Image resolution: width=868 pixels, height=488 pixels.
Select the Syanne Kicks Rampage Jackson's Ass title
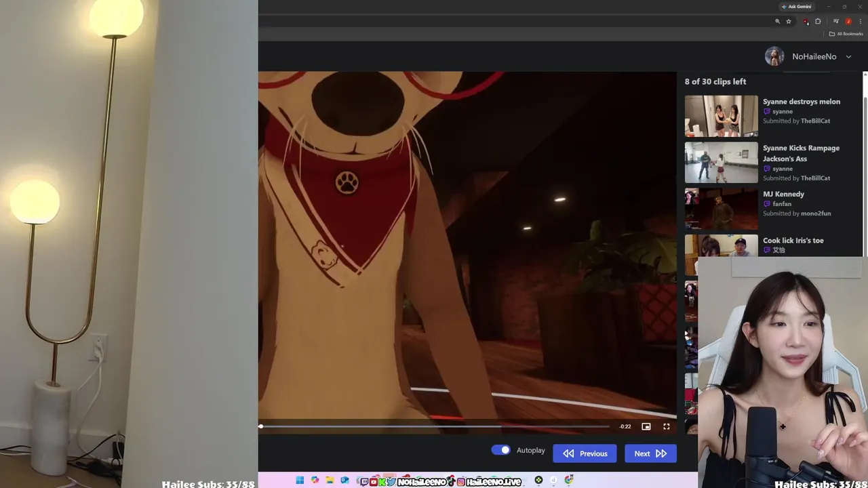pos(801,153)
